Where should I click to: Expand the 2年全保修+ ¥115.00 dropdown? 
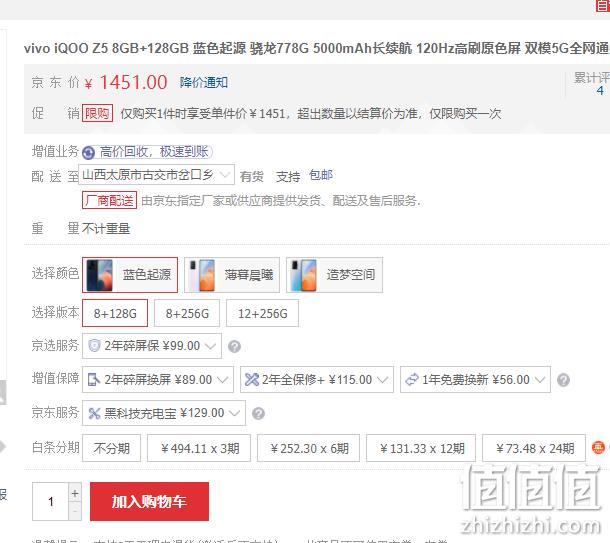(x=317, y=379)
